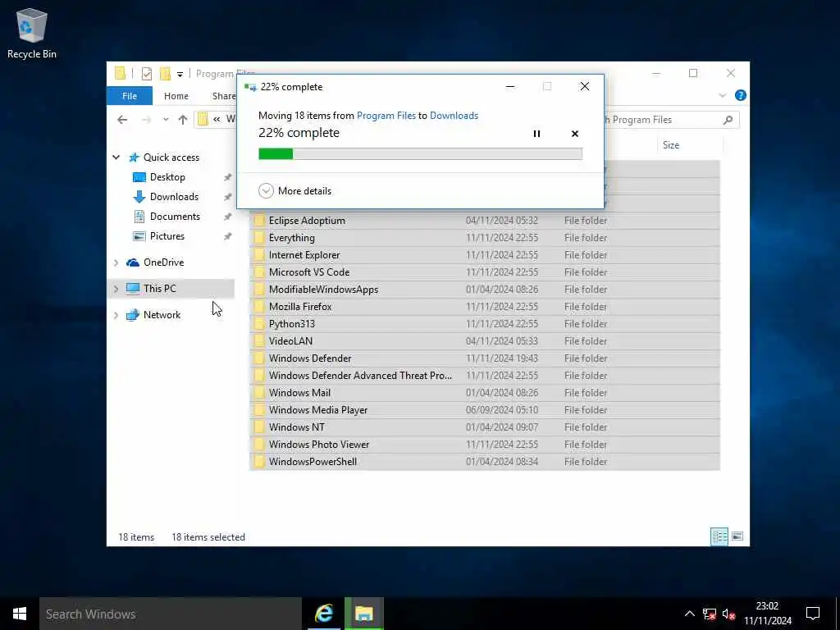Switch to Large icons view layout

click(737, 536)
